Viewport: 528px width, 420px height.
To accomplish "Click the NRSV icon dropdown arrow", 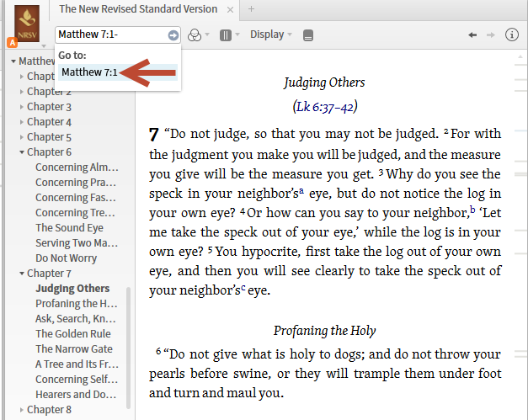I will pos(44,45).
